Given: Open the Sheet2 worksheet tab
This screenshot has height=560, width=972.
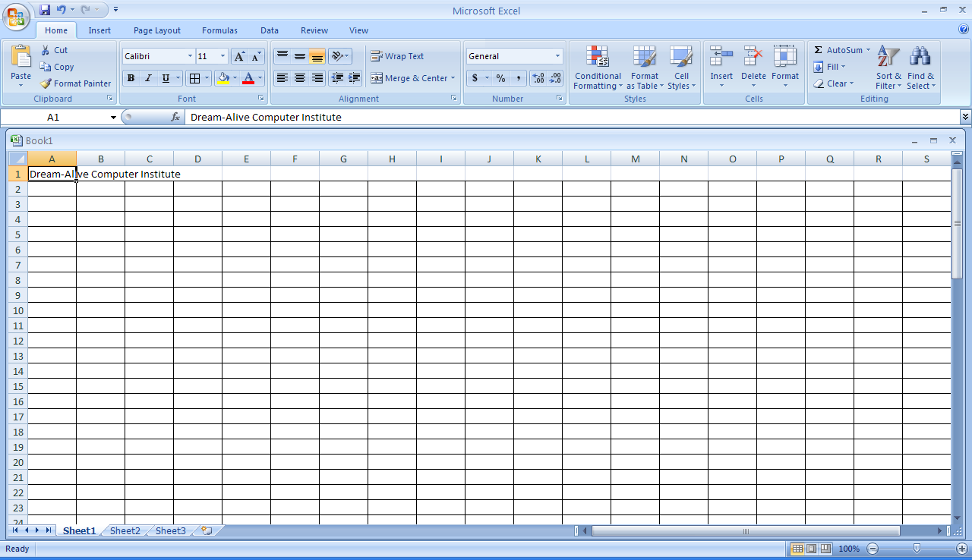Looking at the screenshot, I should coord(125,530).
